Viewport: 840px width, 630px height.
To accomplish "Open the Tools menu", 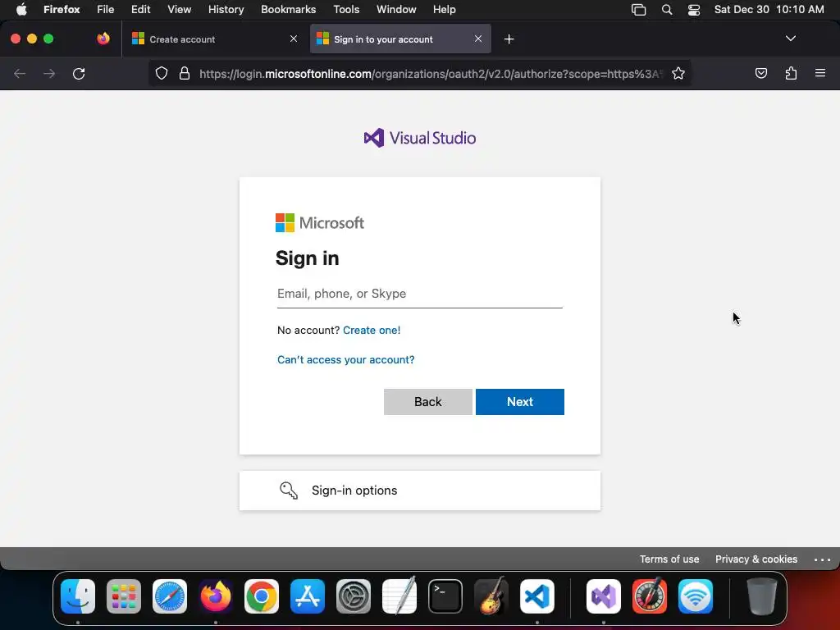I will click(x=346, y=10).
